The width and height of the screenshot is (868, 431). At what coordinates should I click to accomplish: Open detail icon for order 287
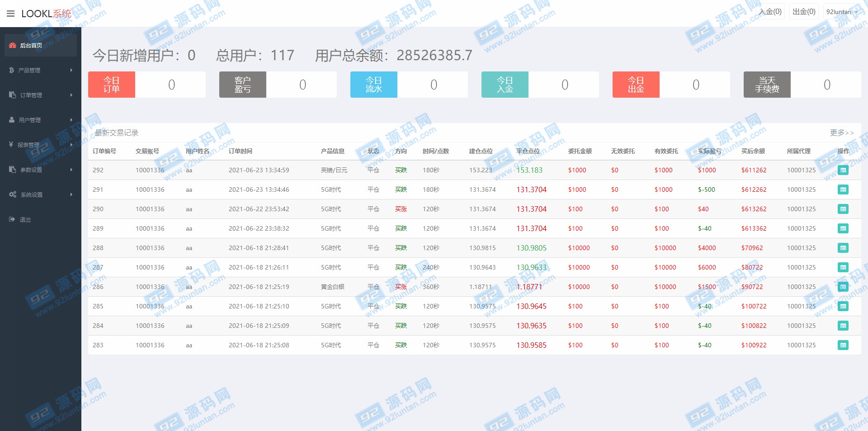pyautogui.click(x=843, y=267)
